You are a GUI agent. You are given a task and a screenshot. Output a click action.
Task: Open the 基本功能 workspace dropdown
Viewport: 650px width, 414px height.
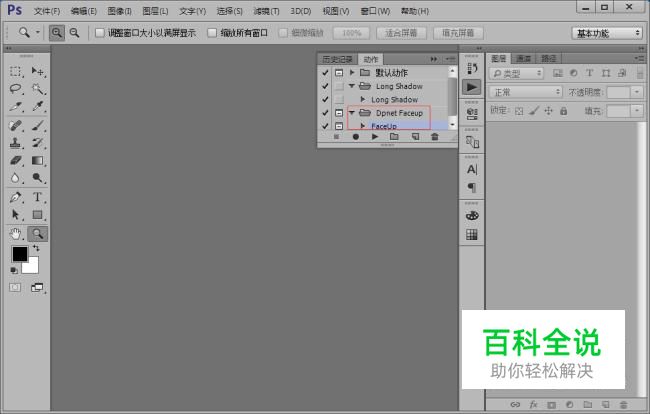click(607, 33)
